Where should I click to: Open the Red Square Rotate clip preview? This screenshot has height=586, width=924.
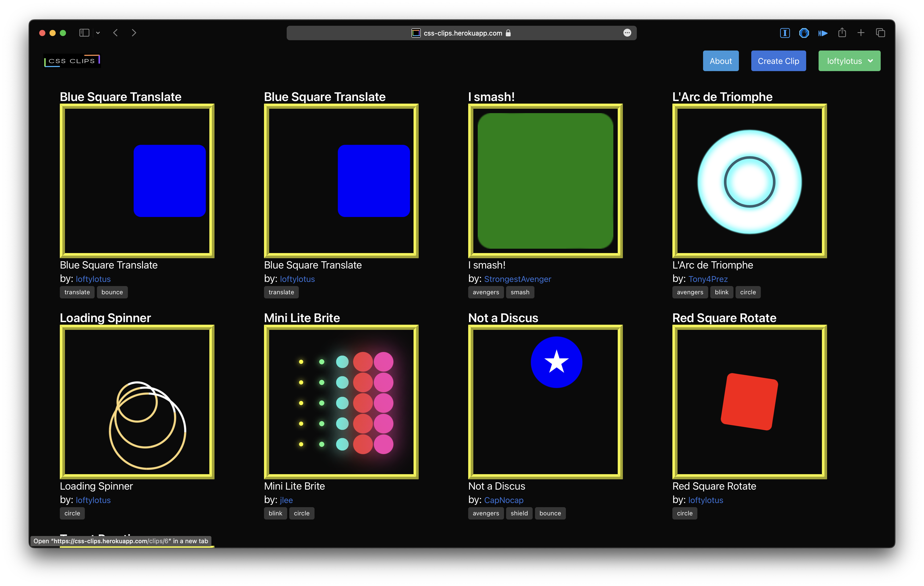click(749, 402)
